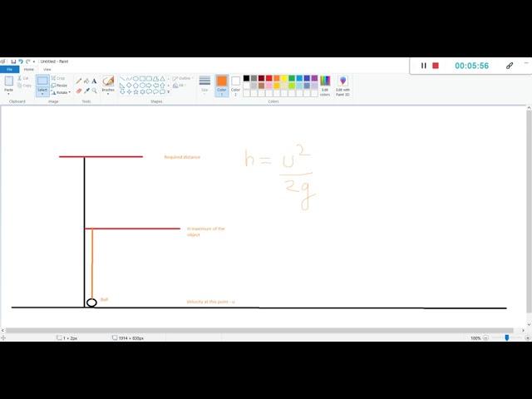This screenshot has height=399, width=532.
Task: Click the Cut scissors button
Action: tap(23, 78)
